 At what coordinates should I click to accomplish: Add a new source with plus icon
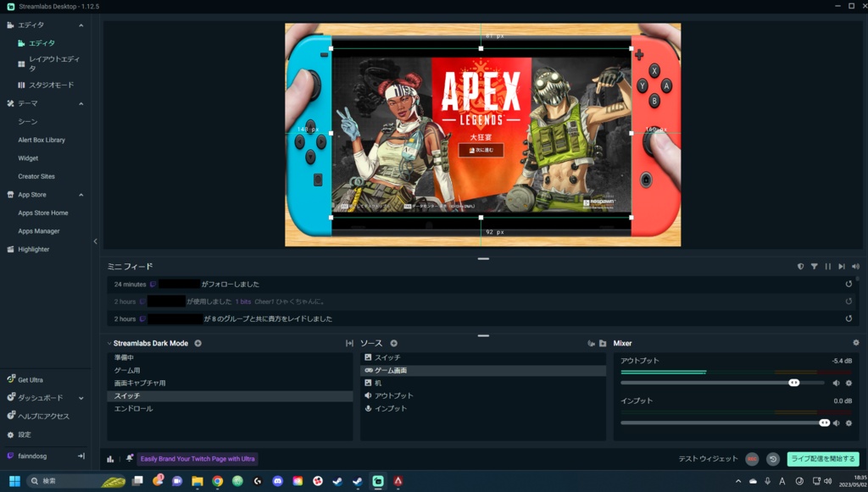pos(393,343)
